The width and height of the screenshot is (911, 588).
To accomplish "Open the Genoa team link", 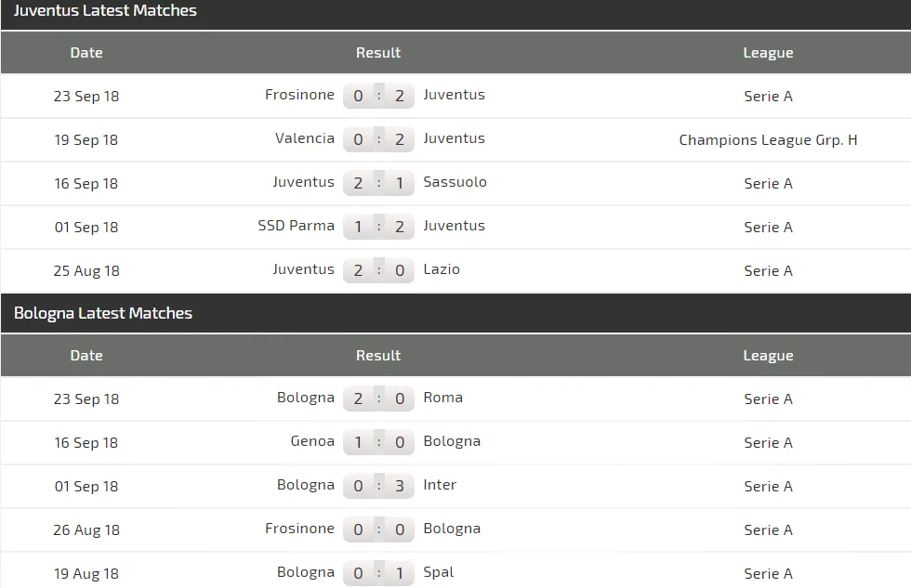I will [312, 441].
